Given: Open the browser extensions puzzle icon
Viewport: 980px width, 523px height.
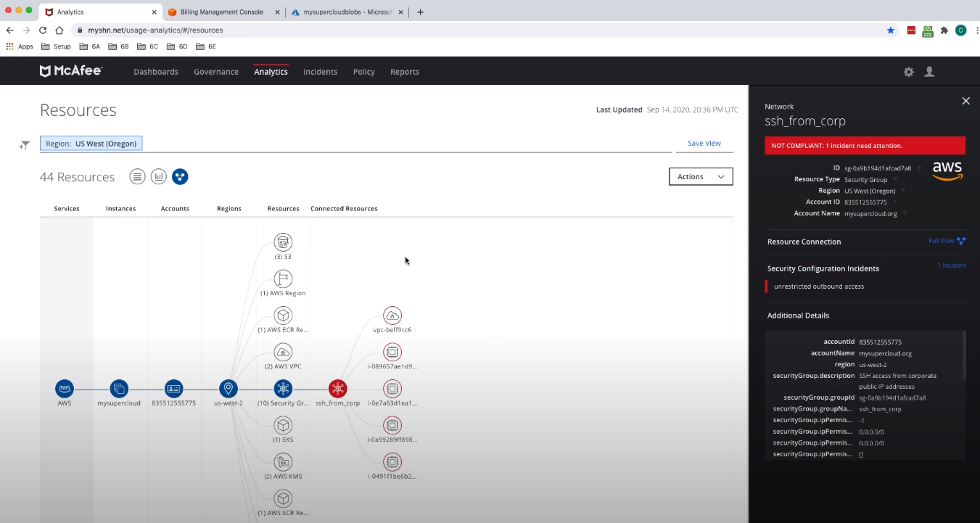Looking at the screenshot, I should [944, 30].
